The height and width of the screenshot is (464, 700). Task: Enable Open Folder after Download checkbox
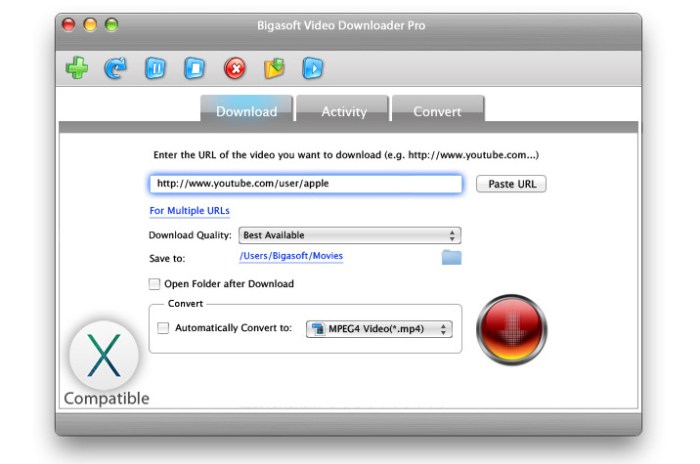click(154, 284)
